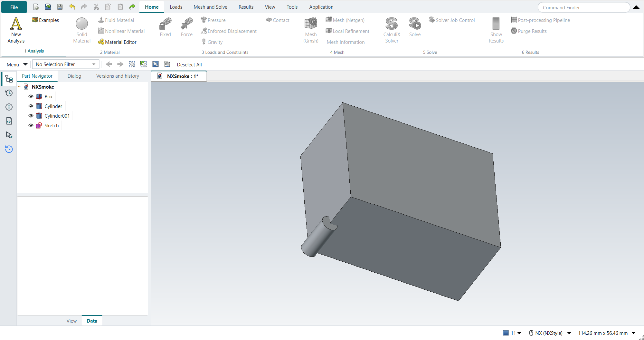
Task: Hide the Cylinder001 object
Action: (x=31, y=116)
